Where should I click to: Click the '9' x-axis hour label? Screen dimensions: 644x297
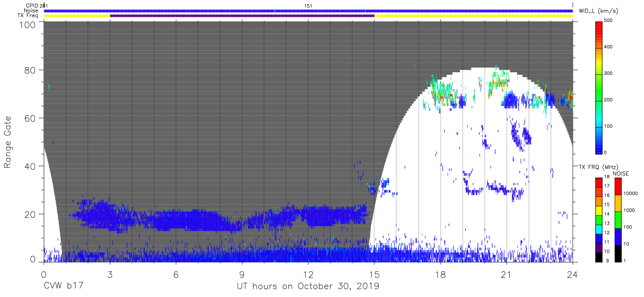pyautogui.click(x=242, y=274)
